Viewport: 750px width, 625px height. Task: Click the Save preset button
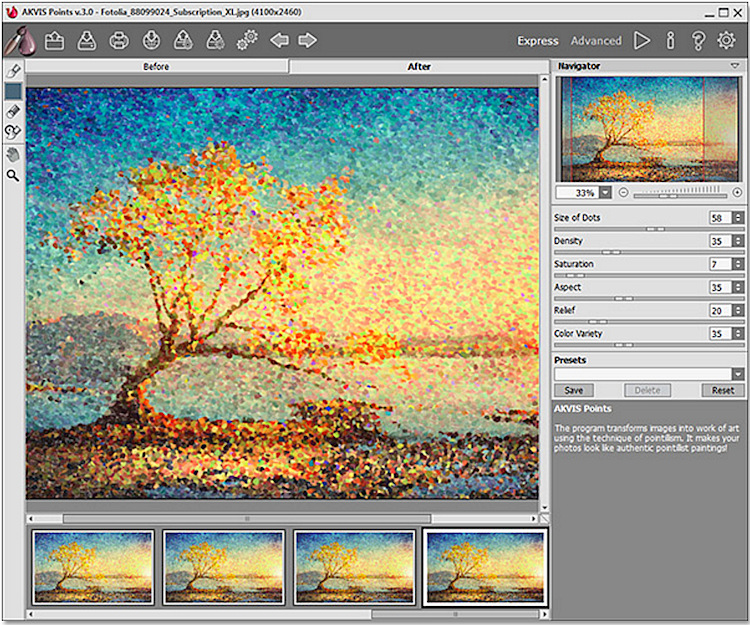(574, 391)
